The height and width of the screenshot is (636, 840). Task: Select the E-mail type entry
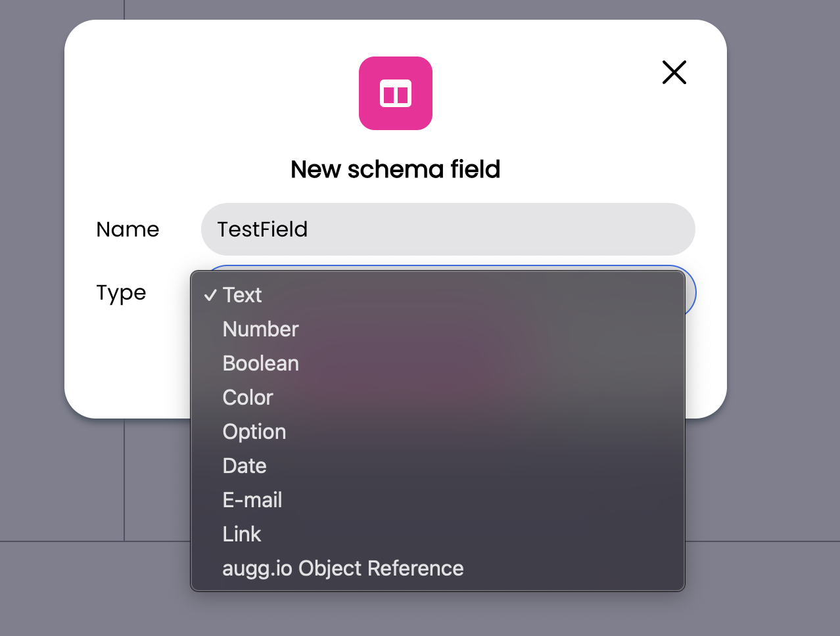[252, 500]
